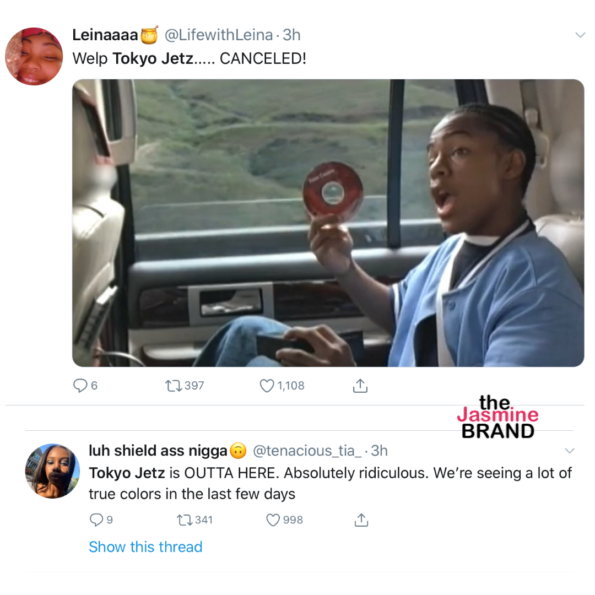Screen dimensions: 595x595
Task: Like the tweet with 1,108 likes
Action: [267, 386]
